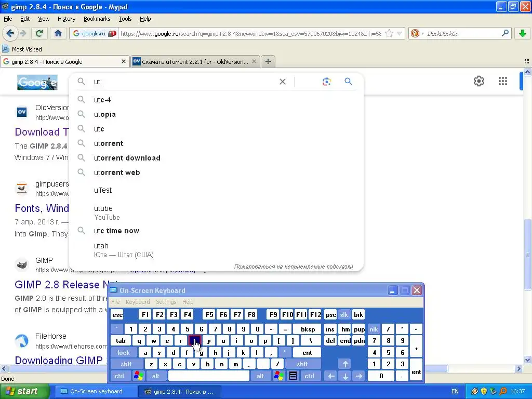The width and height of the screenshot is (532, 399).
Task: Open the URL history dropdown arrow
Action: [x=400, y=34]
